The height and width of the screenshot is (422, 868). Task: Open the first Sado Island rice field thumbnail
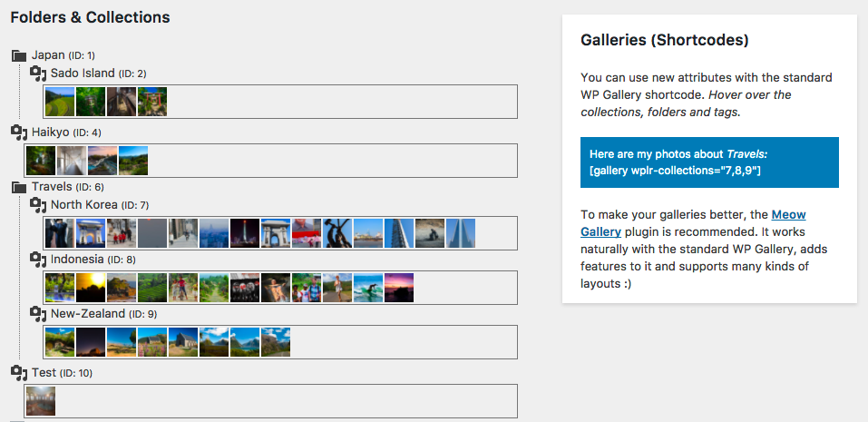[x=60, y=102]
